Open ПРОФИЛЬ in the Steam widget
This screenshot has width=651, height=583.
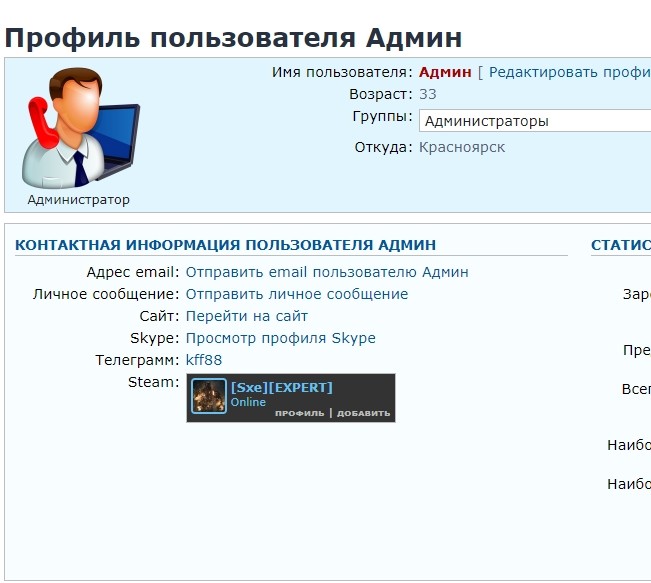point(300,413)
